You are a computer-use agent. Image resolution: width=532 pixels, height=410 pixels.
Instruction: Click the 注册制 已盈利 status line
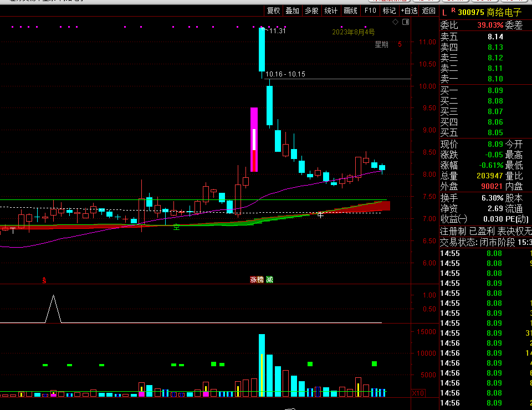tap(485, 231)
